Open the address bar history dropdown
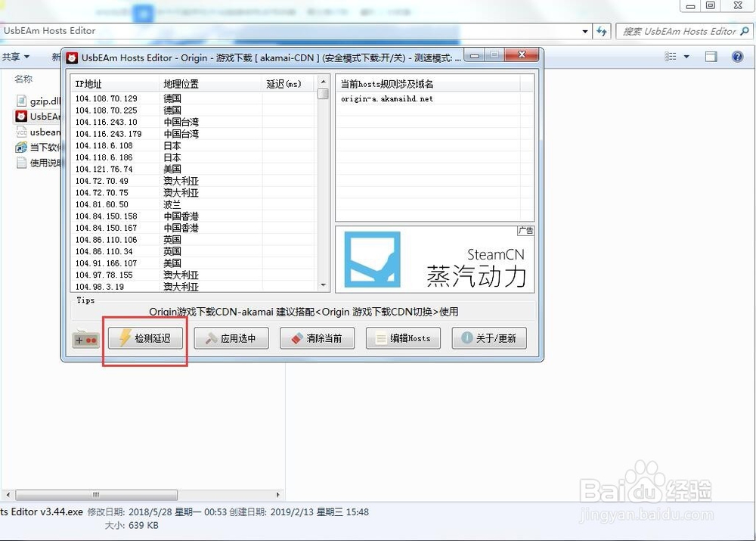Viewport: 756px width, 541px height. [585, 31]
